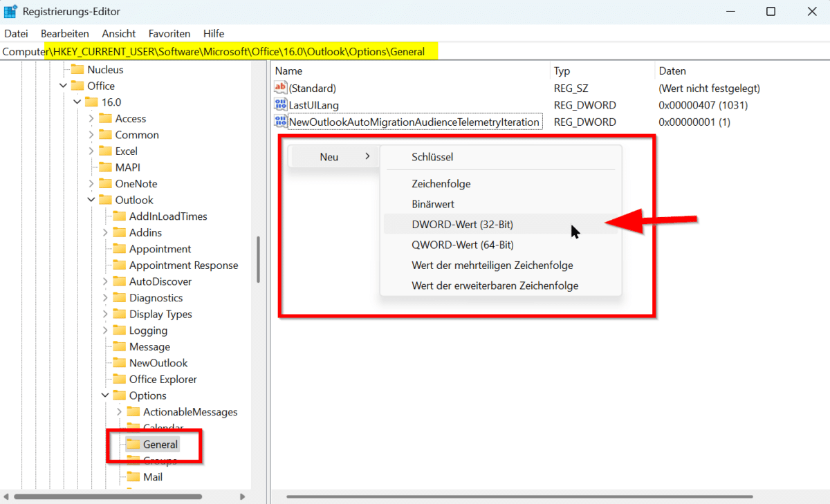Expand the ActionableMessages subkey
This screenshot has width=830, height=504.
tap(119, 412)
